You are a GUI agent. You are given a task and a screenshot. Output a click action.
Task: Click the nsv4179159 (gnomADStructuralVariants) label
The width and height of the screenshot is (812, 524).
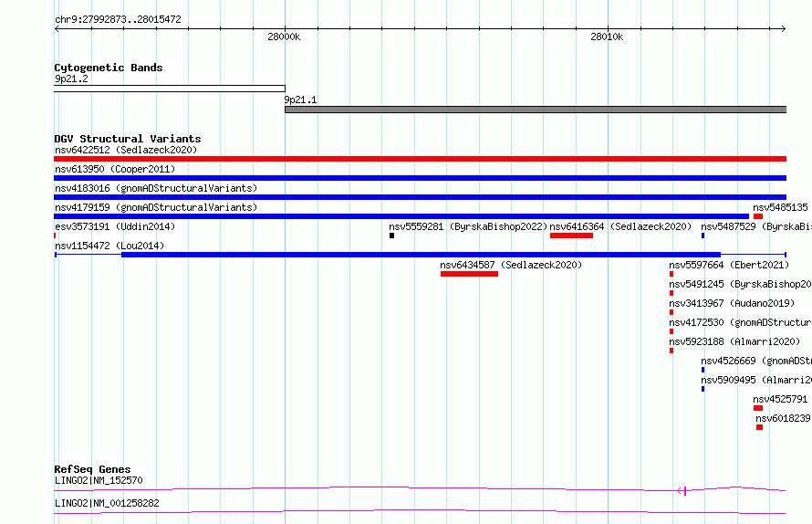[x=156, y=207]
